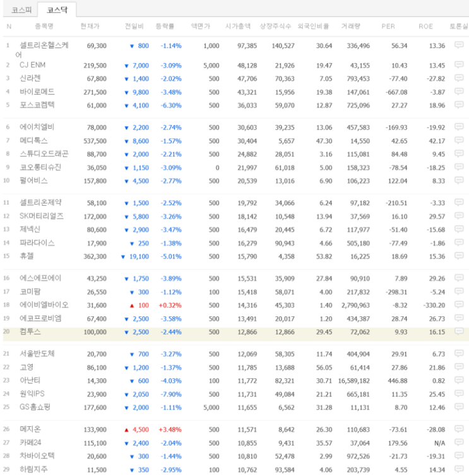This screenshot has width=469, height=476.
Task: Open discussion icon for 에스에프에이
Action: pyautogui.click(x=459, y=278)
